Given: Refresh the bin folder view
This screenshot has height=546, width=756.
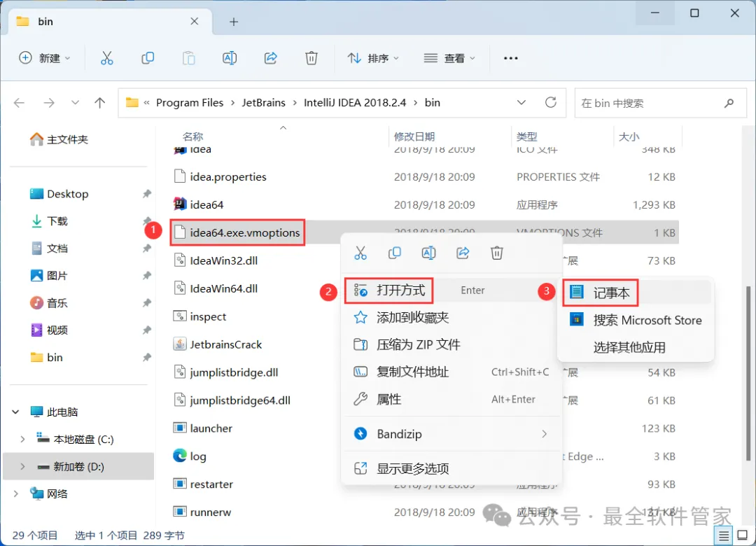Looking at the screenshot, I should (x=551, y=102).
